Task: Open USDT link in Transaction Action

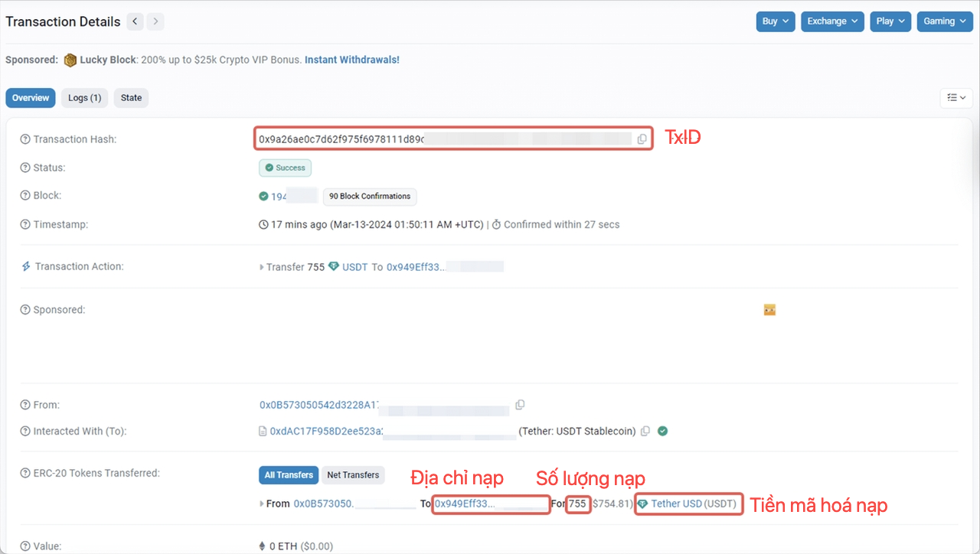Action: 355,267
